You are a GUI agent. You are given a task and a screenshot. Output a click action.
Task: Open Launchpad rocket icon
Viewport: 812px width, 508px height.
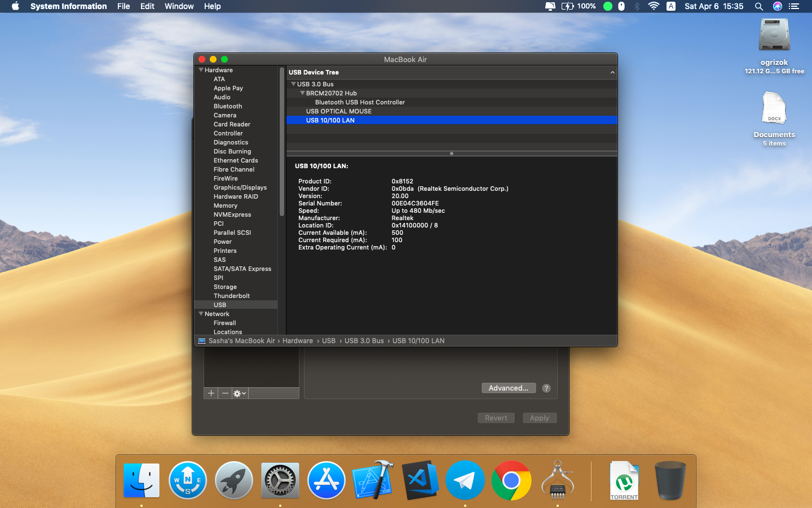[x=234, y=480]
